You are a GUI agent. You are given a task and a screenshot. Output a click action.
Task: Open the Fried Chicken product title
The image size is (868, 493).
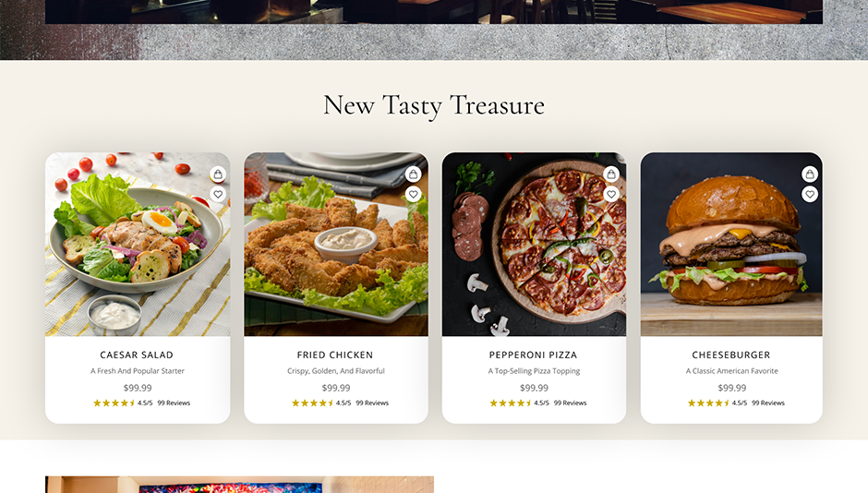click(335, 355)
